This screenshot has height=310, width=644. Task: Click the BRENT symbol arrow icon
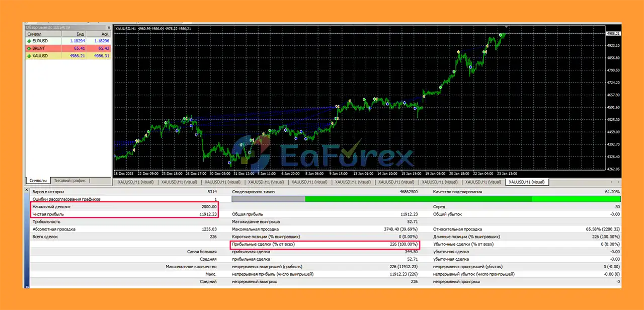point(29,48)
